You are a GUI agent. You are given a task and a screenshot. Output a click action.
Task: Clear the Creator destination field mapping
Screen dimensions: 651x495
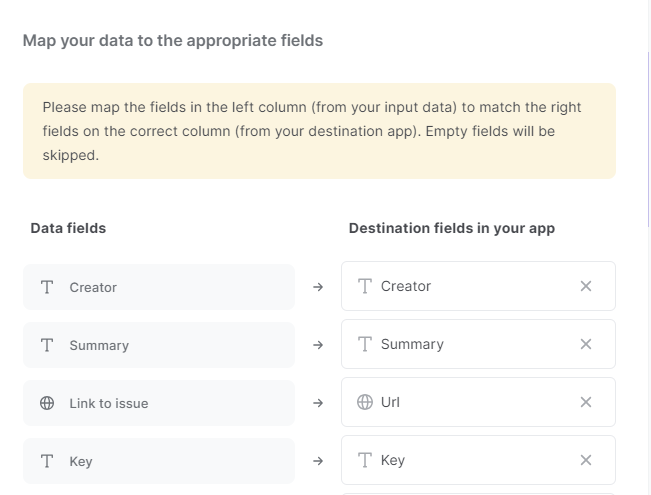pos(585,286)
